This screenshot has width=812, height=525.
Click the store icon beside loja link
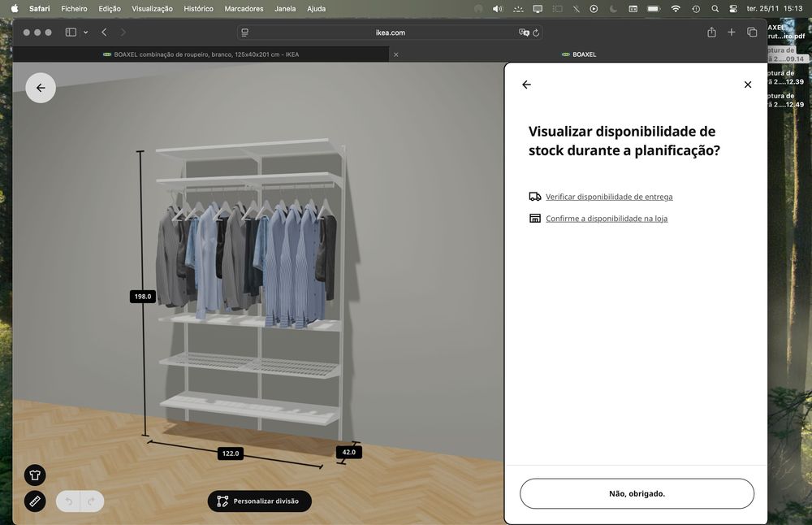pyautogui.click(x=535, y=218)
